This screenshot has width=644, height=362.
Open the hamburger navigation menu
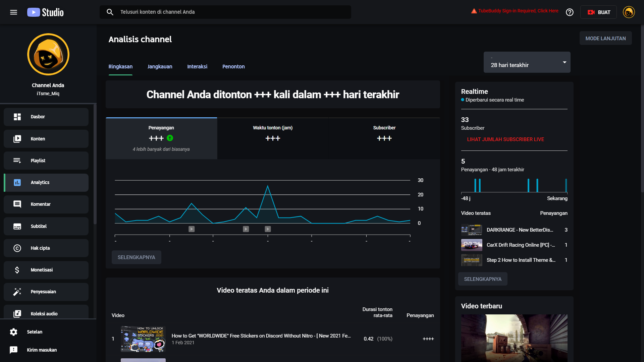(x=13, y=12)
